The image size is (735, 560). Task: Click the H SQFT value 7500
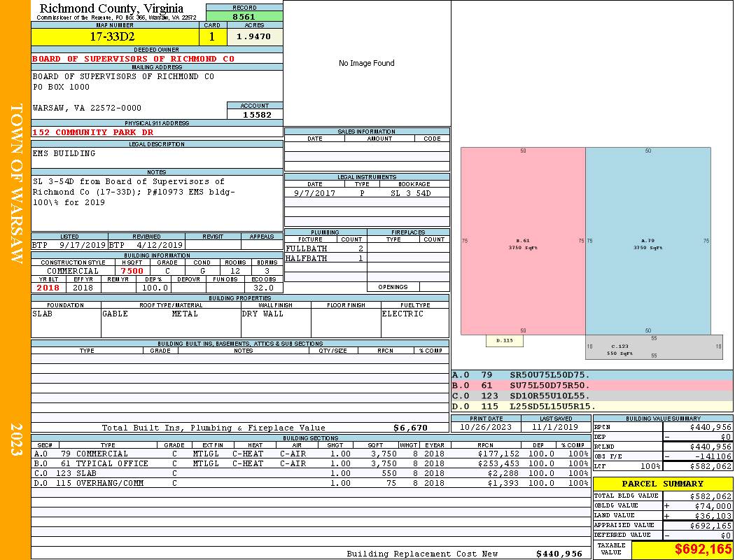pos(132,271)
